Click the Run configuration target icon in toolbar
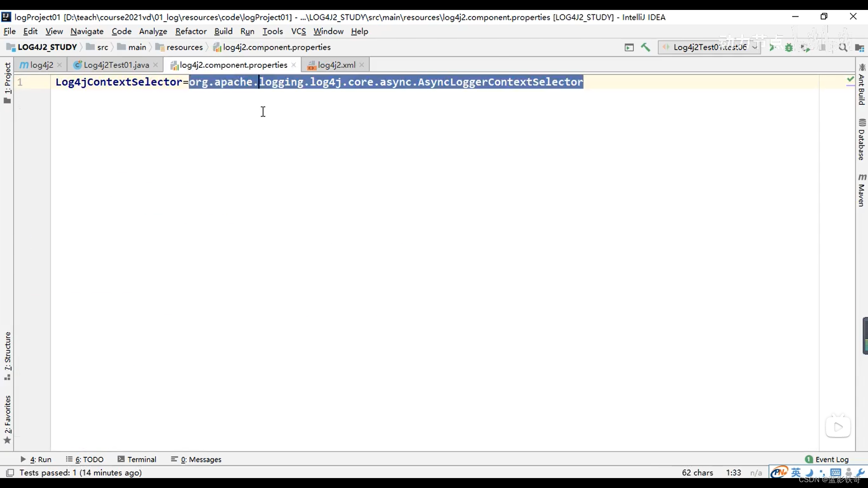868x488 pixels. tap(629, 47)
